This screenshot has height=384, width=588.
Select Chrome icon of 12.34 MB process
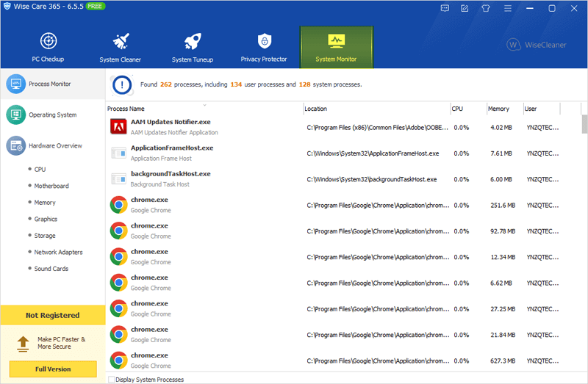tap(118, 257)
